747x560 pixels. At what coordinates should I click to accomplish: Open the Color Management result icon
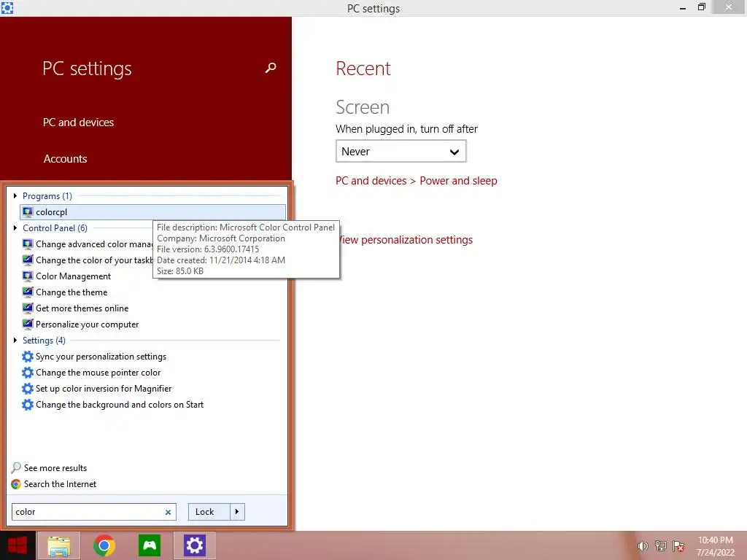pos(28,276)
